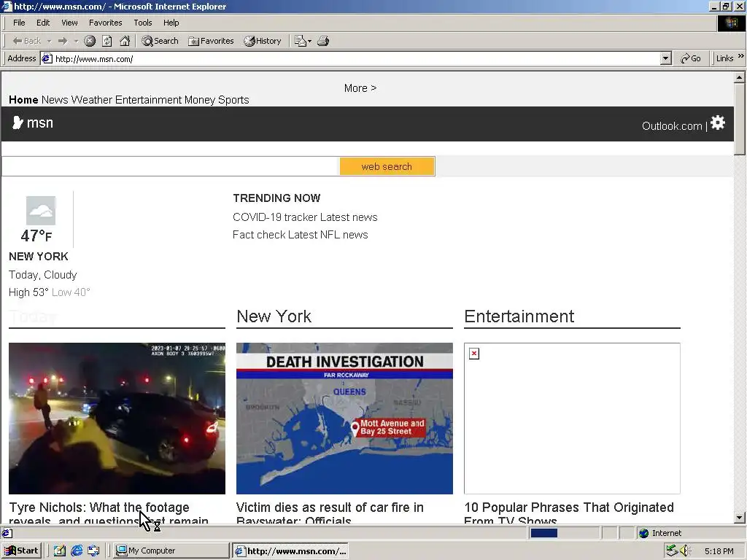Click the Forward arrow toolbar button
This screenshot has height=560, width=747.
pos(63,41)
